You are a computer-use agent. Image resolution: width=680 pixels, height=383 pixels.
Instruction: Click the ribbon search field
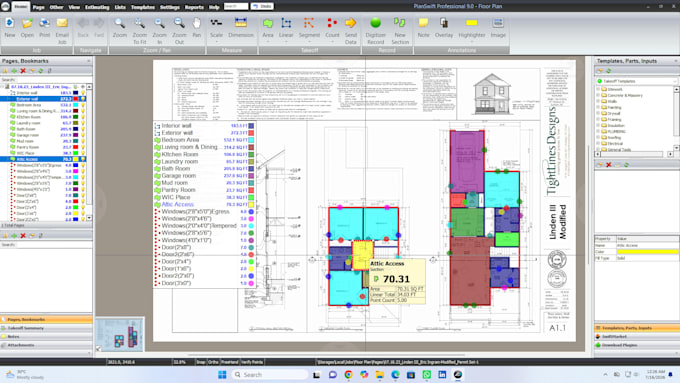point(236,7)
